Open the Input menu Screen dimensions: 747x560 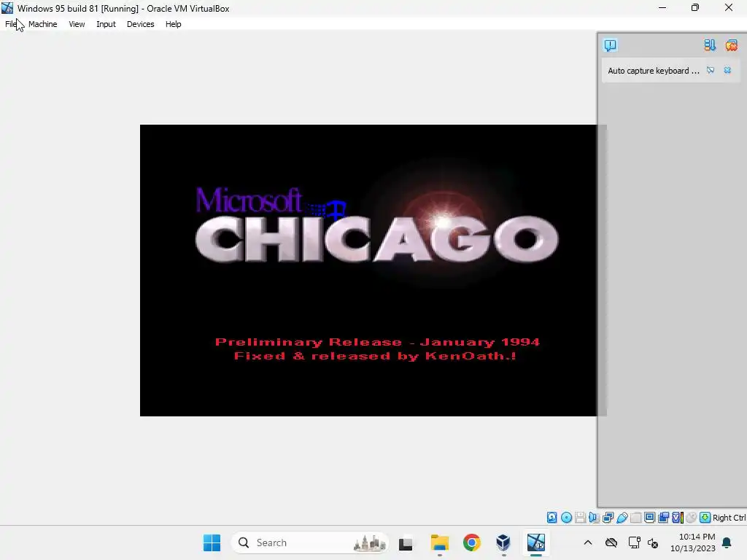click(106, 24)
